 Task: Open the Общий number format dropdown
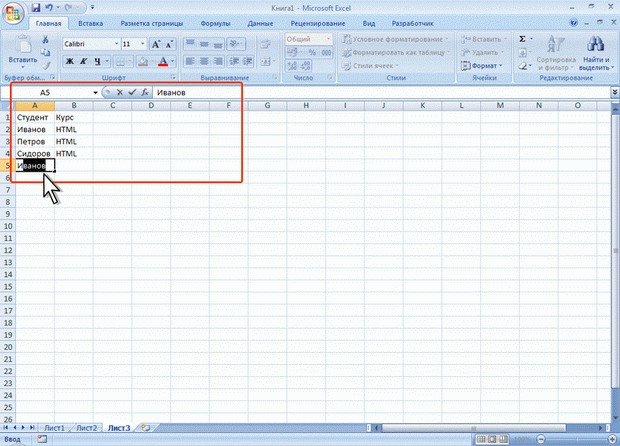point(328,39)
